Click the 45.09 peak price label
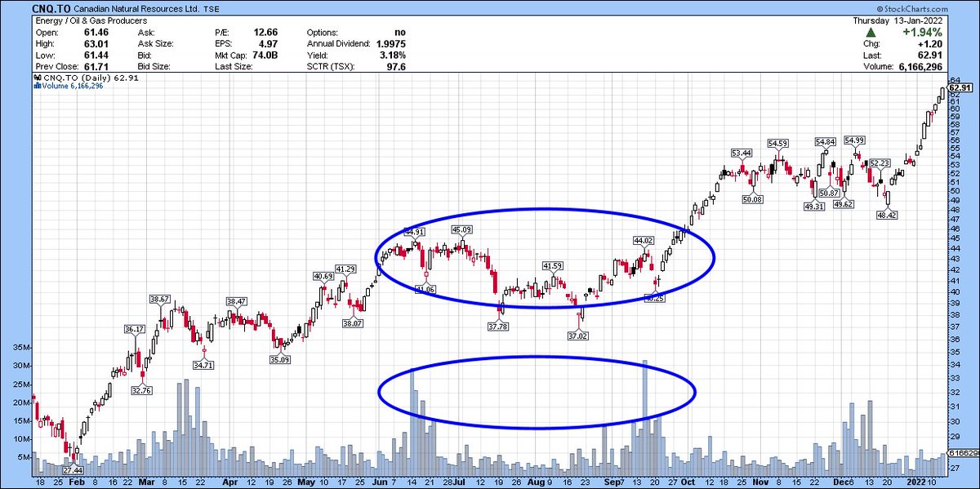Viewport: 980px width, 489px height. pos(461,229)
